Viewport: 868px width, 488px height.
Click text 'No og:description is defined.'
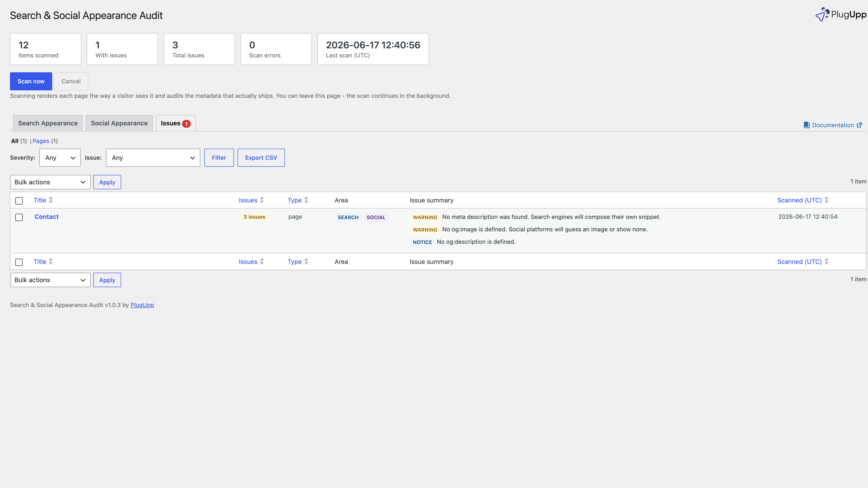click(476, 242)
